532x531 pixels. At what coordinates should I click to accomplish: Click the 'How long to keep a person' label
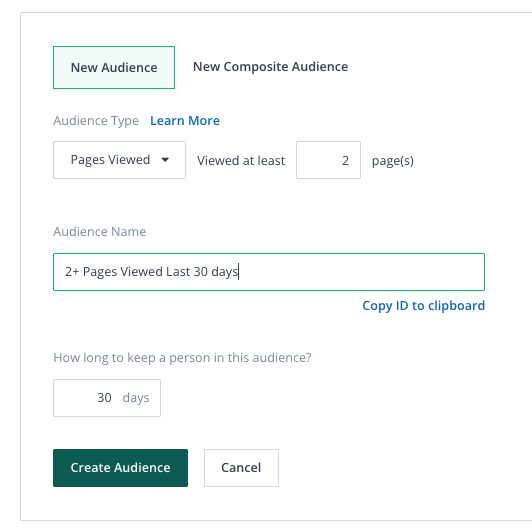182,358
